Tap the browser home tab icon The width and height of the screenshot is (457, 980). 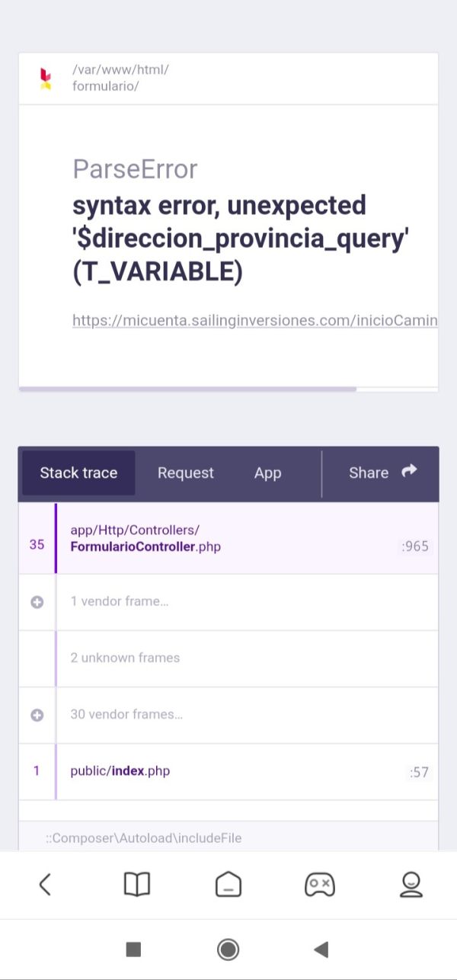click(x=228, y=884)
